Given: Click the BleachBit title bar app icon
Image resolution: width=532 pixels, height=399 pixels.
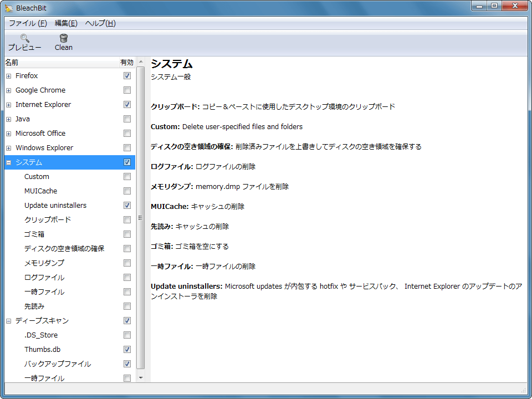Looking at the screenshot, I should (9, 7).
